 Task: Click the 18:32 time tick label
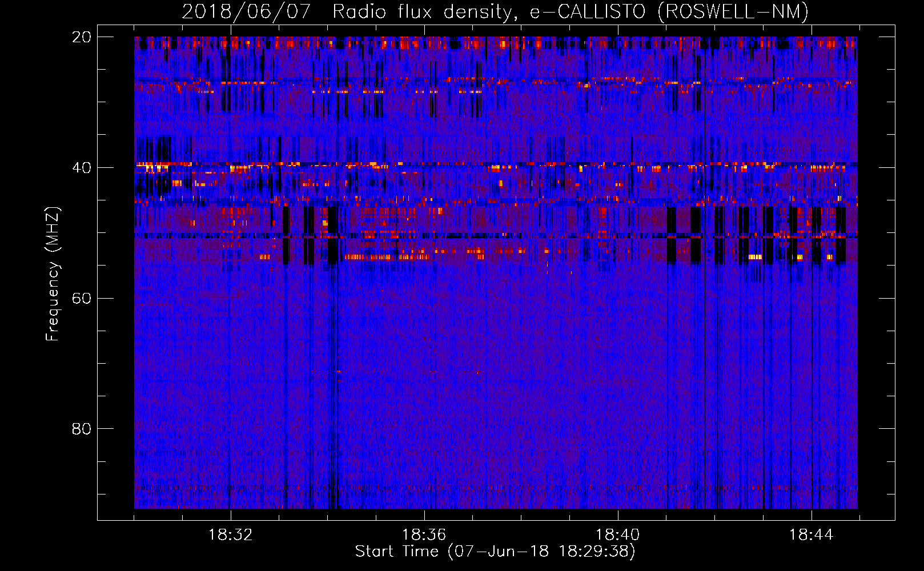click(231, 535)
